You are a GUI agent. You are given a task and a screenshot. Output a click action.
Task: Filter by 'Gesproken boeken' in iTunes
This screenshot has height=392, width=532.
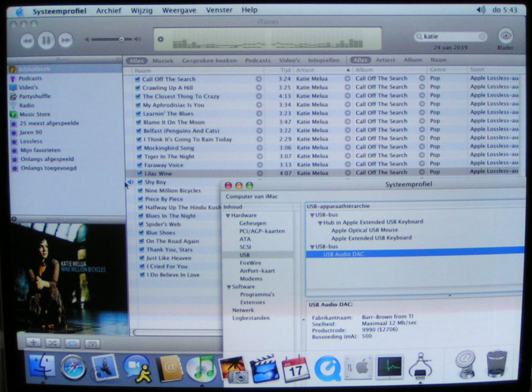point(209,60)
